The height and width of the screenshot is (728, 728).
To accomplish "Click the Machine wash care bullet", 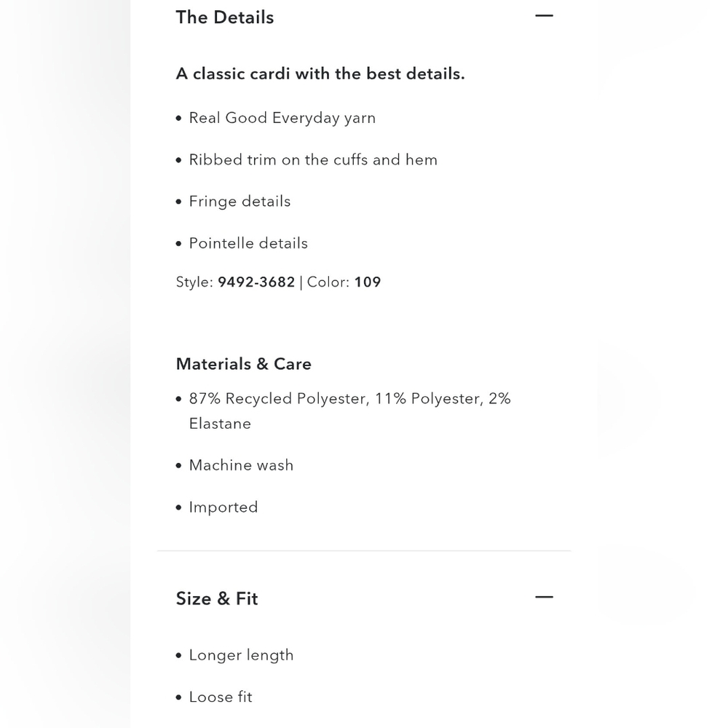I will pyautogui.click(x=241, y=465).
